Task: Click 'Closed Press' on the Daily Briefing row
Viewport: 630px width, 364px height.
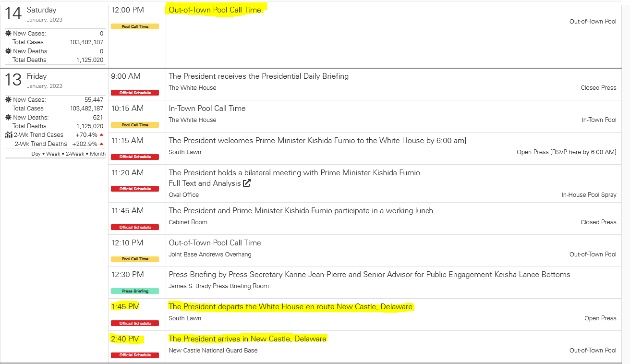Action: point(599,88)
